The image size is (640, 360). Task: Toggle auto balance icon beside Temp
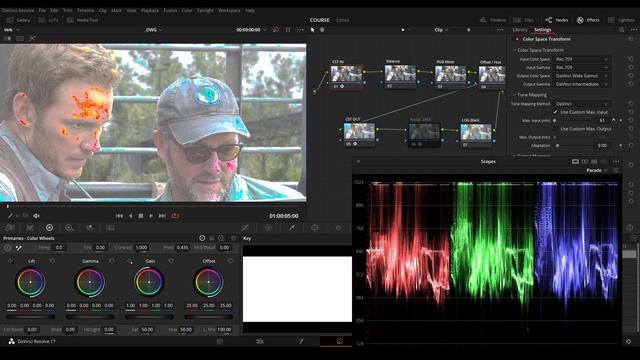tap(7, 248)
